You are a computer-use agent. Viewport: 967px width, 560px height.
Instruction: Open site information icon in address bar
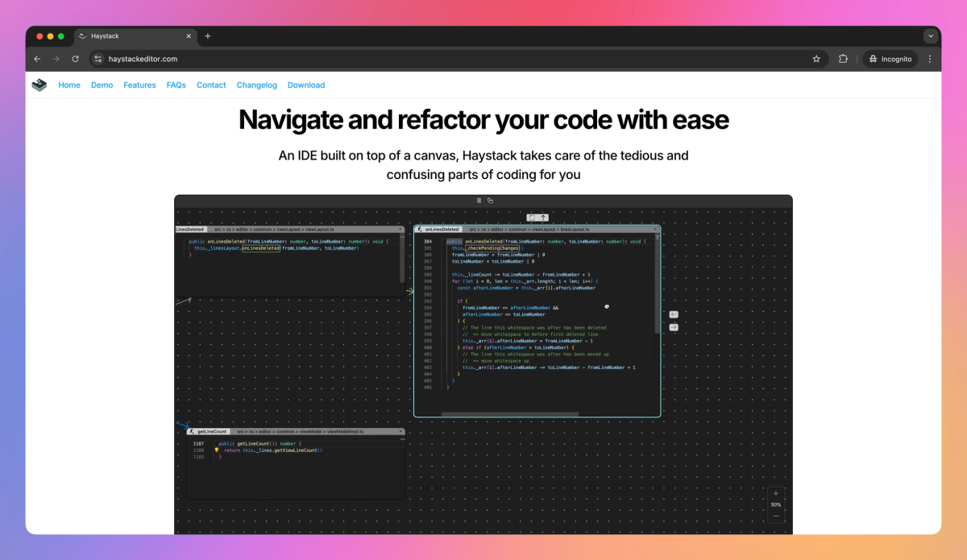click(x=98, y=59)
